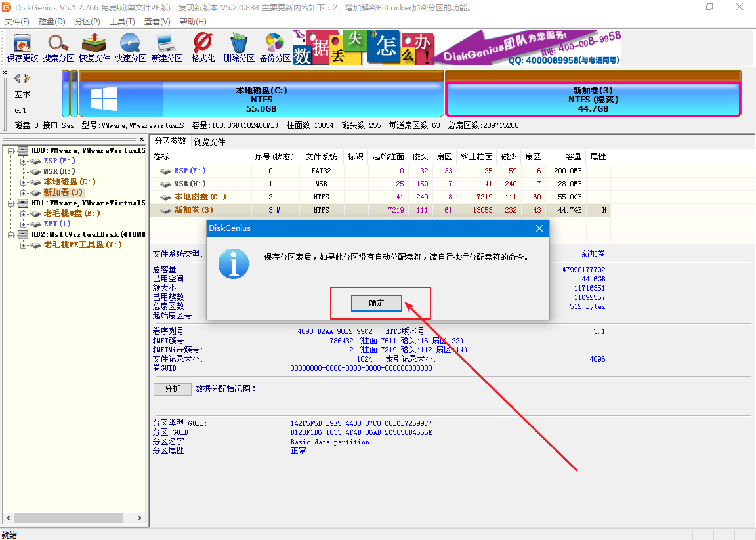Click 本地磁盘(C:) row in partition table
Viewport: 756px width, 540px height.
[380, 197]
